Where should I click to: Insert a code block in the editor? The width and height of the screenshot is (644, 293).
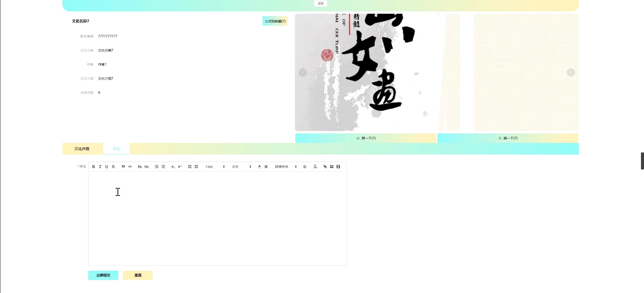(130, 167)
